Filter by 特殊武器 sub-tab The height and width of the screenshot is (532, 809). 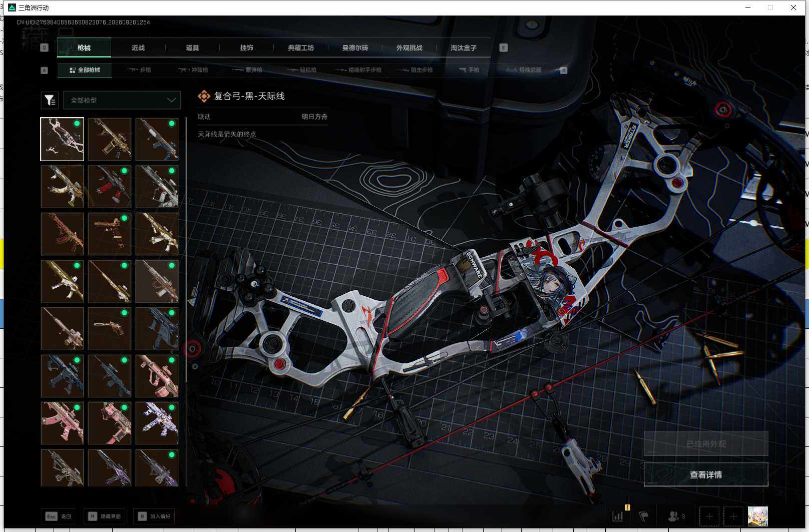click(524, 70)
